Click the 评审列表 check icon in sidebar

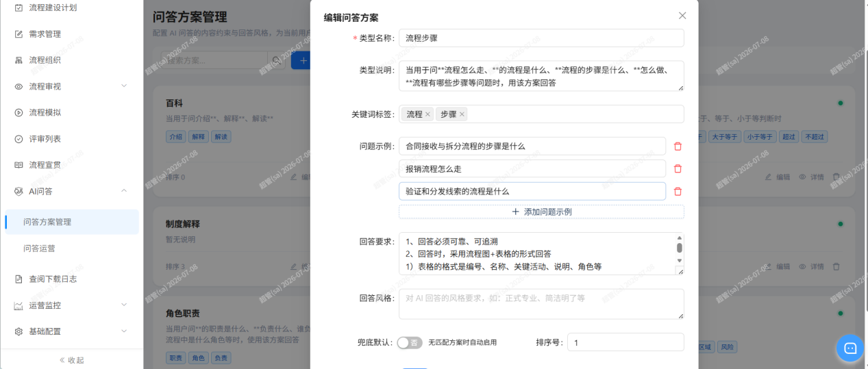pos(18,139)
